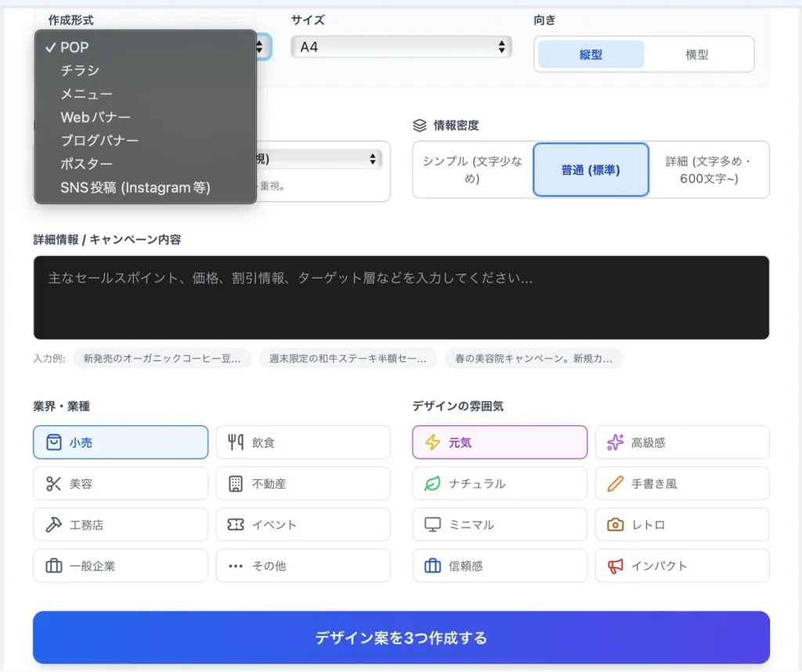The width and height of the screenshot is (802, 672).
Task: Choose ポスター from the format list
Action: [x=145, y=164]
